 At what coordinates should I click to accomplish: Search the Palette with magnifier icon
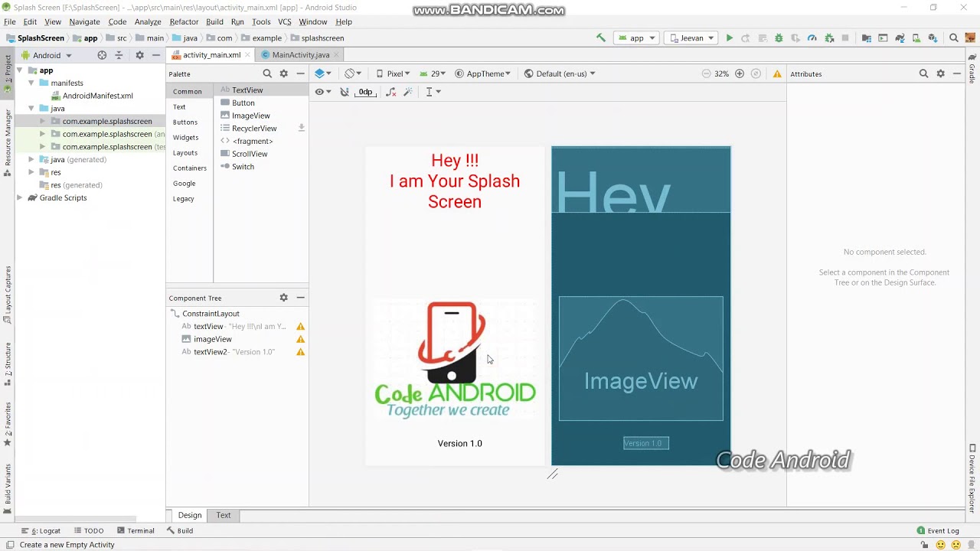tap(267, 73)
